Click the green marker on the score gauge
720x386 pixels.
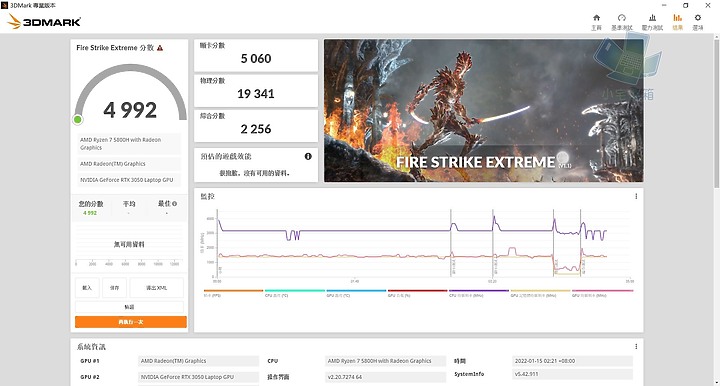pos(78,120)
